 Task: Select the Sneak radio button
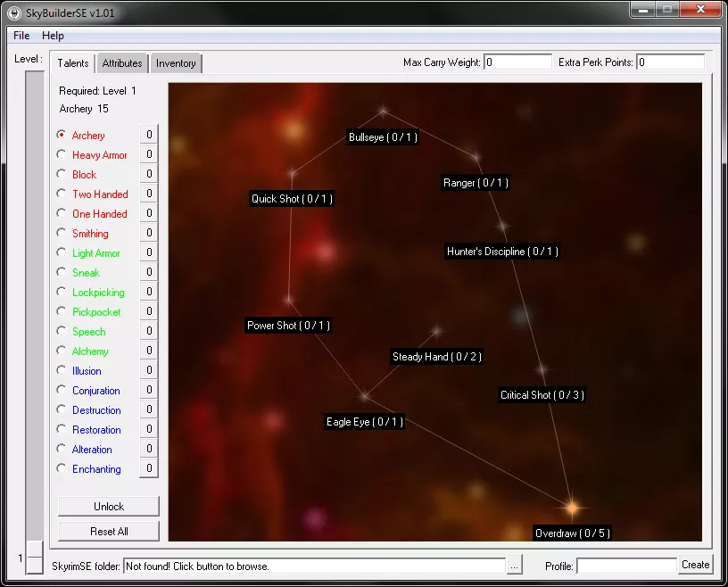coord(62,272)
